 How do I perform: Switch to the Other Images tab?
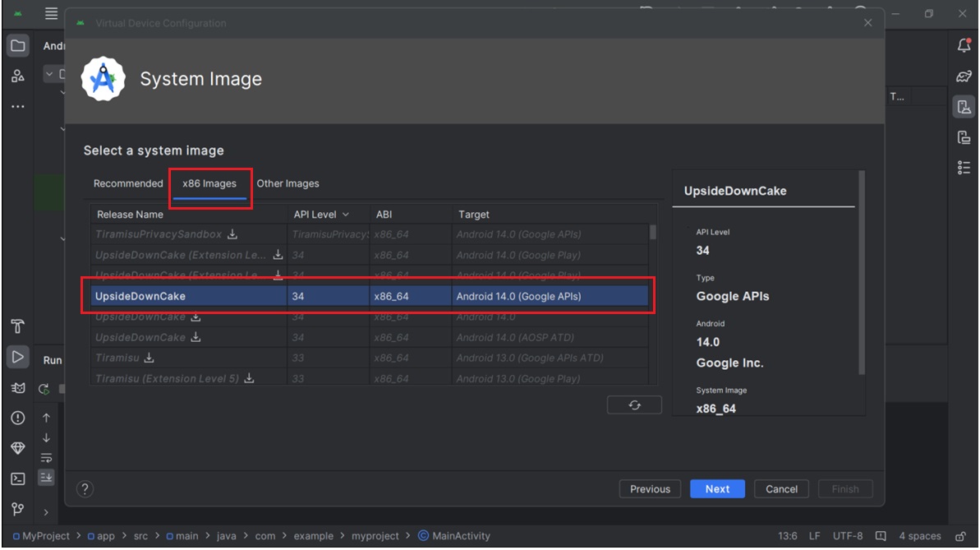pyautogui.click(x=288, y=183)
